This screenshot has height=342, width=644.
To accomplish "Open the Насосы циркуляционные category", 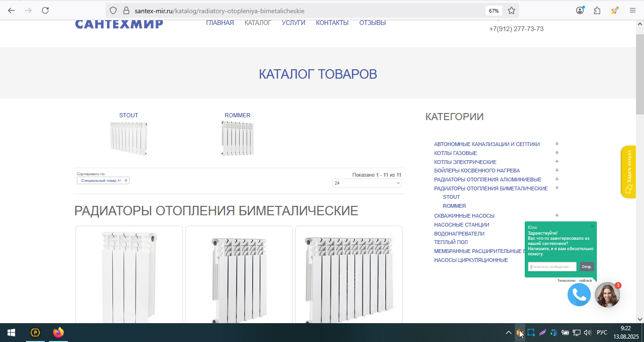I will [x=471, y=260].
